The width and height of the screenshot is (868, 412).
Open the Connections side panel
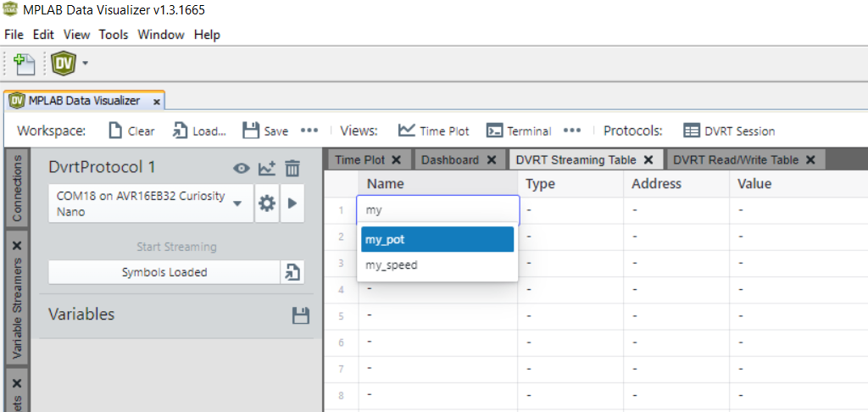click(17, 187)
